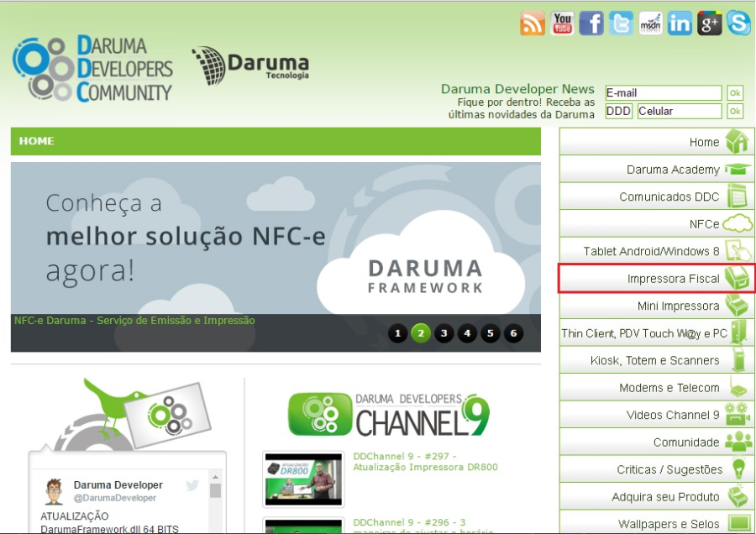Open the YouTube icon

[562, 24]
